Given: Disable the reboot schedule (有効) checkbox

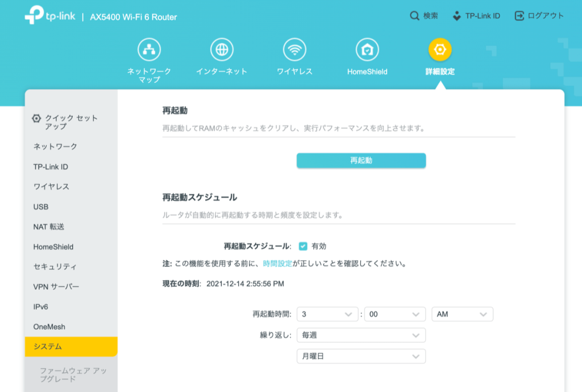Looking at the screenshot, I should [x=303, y=246].
